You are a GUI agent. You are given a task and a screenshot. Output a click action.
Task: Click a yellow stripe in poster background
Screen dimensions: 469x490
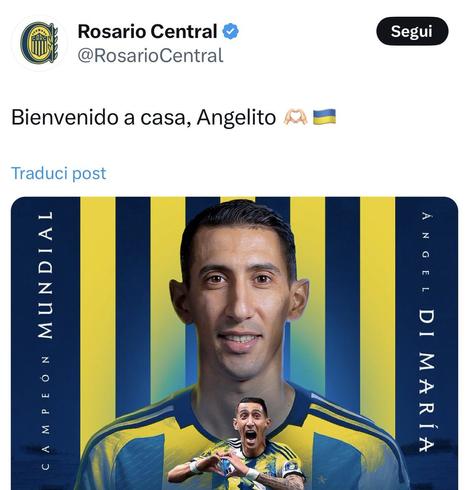[98, 300]
